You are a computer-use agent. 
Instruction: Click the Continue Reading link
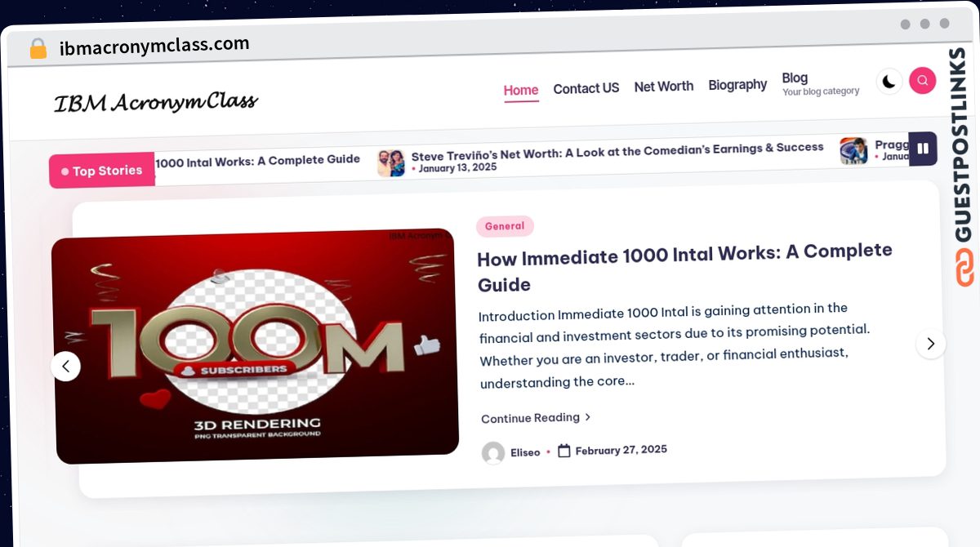tap(536, 418)
